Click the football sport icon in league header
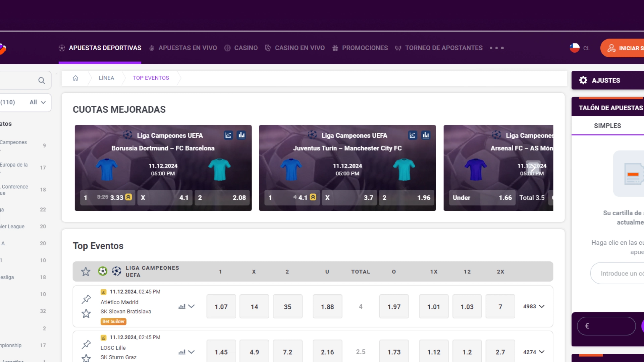This screenshot has width=644, height=362. [x=103, y=271]
